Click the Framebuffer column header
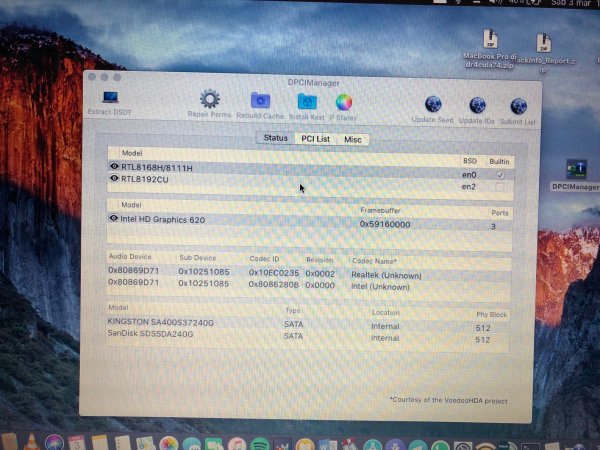The width and height of the screenshot is (600, 450). (380, 210)
